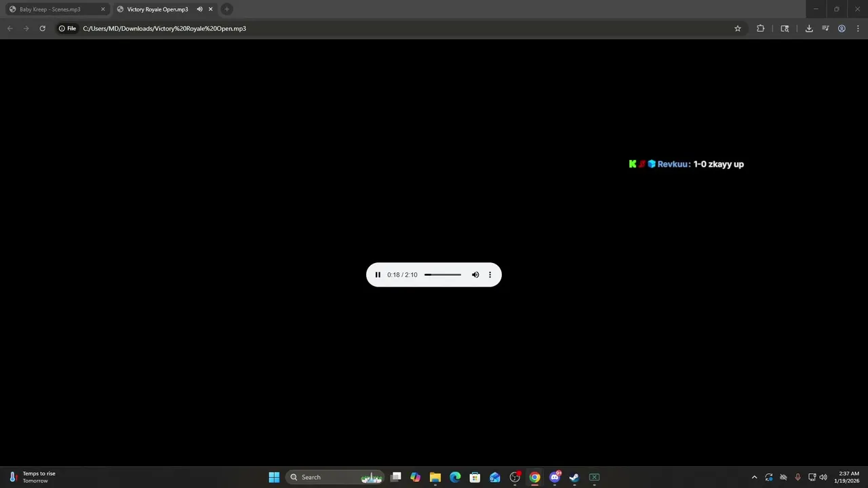Bookmark this page with the star
This screenshot has height=488, width=868.
click(738, 28)
